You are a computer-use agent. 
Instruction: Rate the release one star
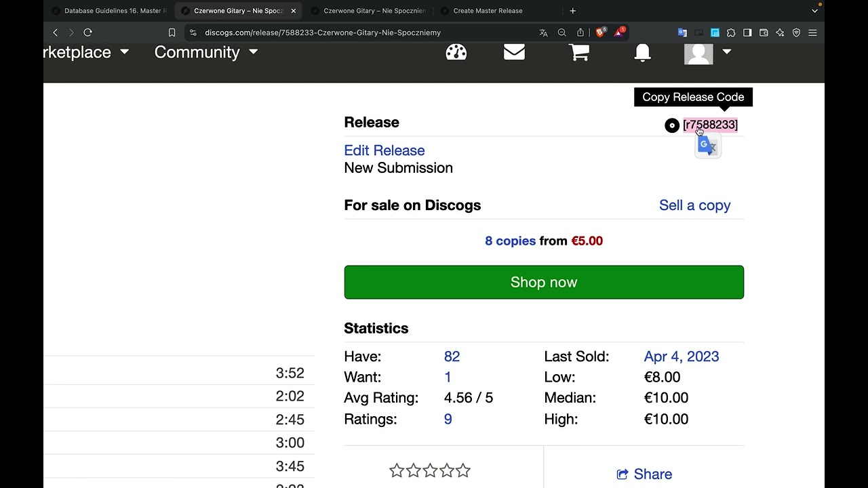coord(397,470)
